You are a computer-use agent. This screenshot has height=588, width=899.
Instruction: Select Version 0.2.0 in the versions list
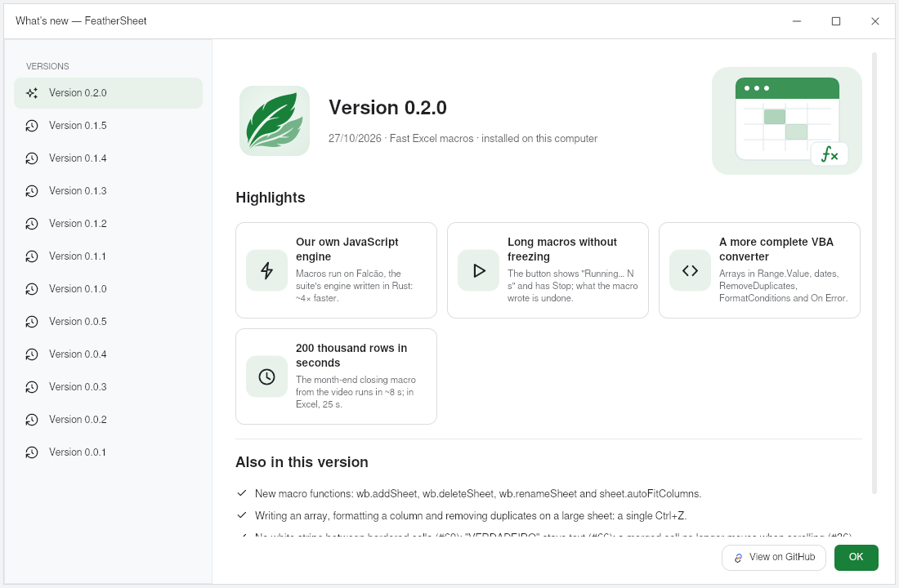coord(108,93)
